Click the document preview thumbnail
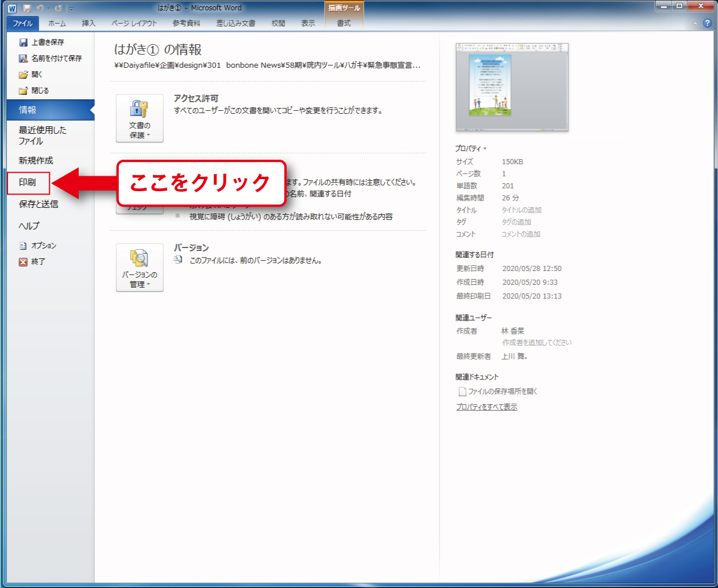The height and width of the screenshot is (588, 718). [x=512, y=87]
